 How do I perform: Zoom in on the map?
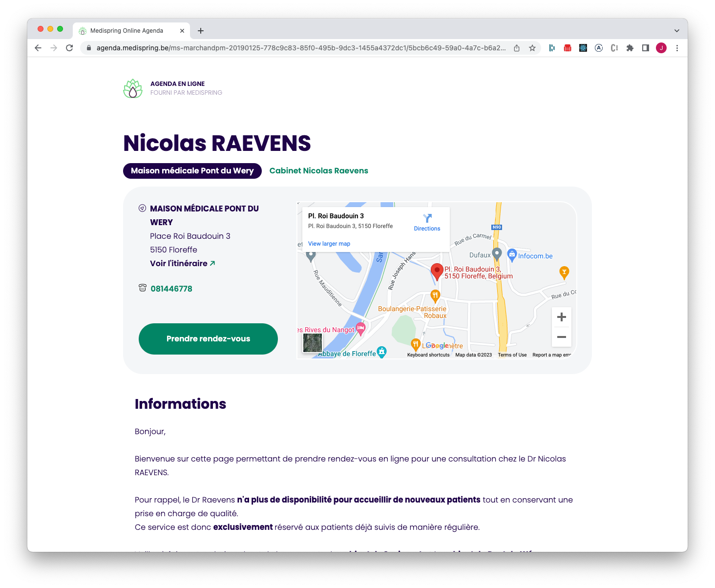562,317
